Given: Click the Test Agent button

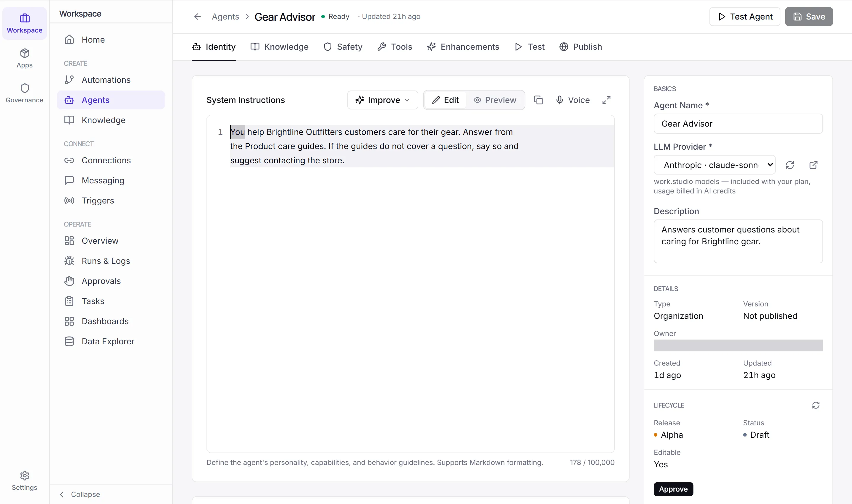Looking at the screenshot, I should (x=744, y=17).
